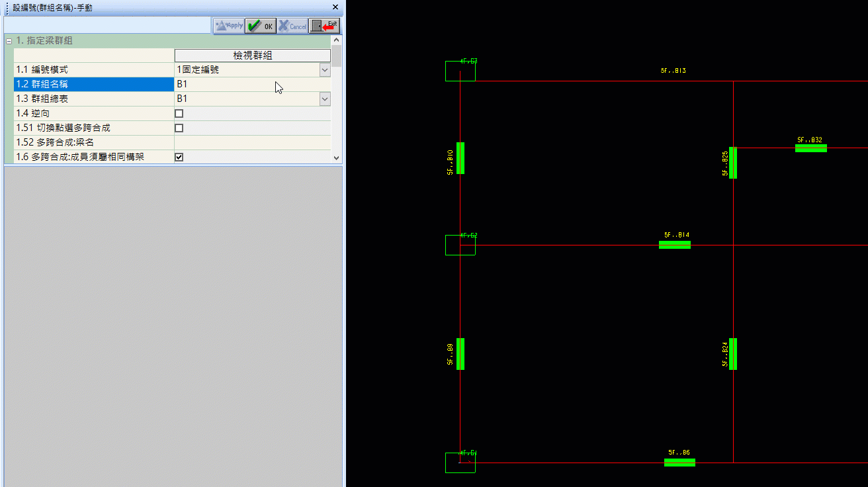The width and height of the screenshot is (868, 487).
Task: Open the 1.1 編號模式 dropdown
Action: (x=324, y=69)
